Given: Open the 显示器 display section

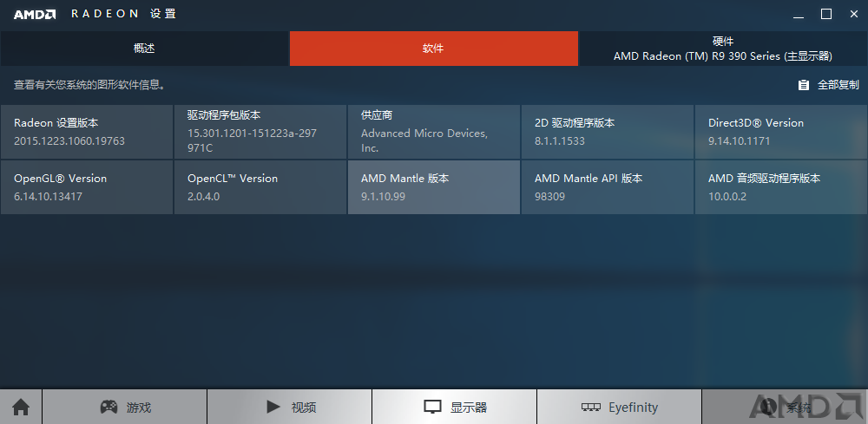Looking at the screenshot, I should tap(455, 408).
